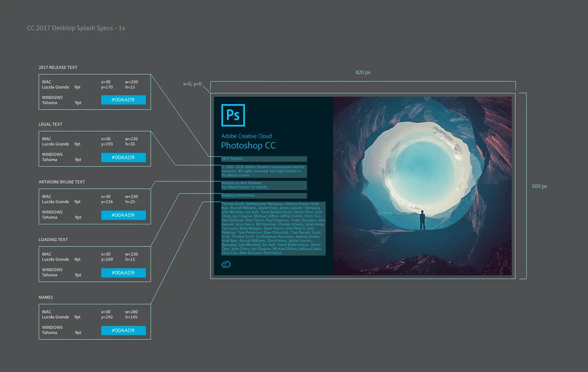Click 'Lucida Grande' in the Names box

(55, 317)
